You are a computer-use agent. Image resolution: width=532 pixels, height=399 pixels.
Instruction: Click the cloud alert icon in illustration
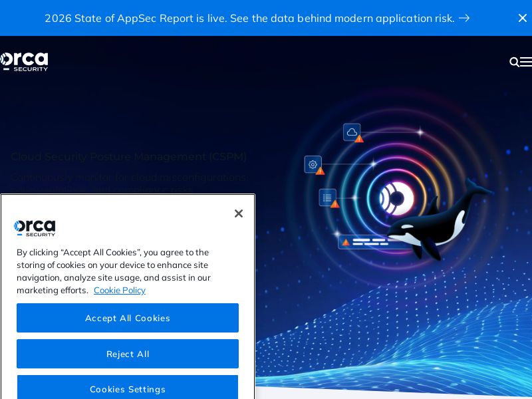click(x=352, y=132)
